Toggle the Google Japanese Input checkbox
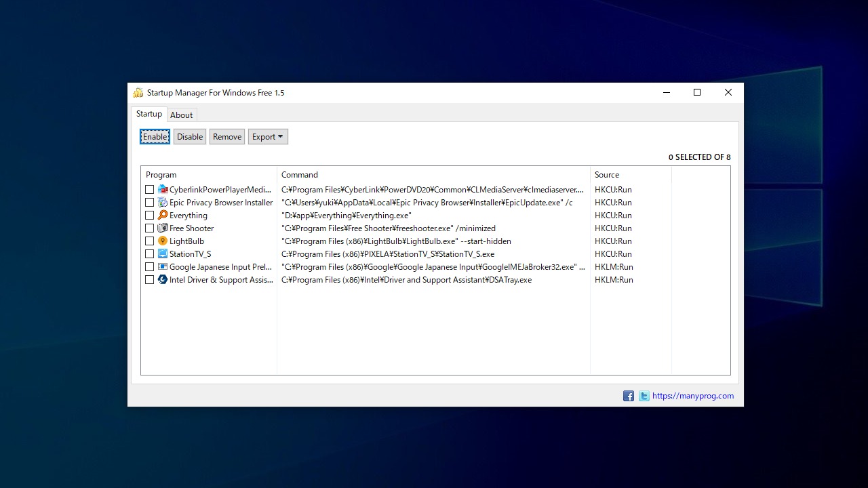The image size is (868, 488). 150,267
